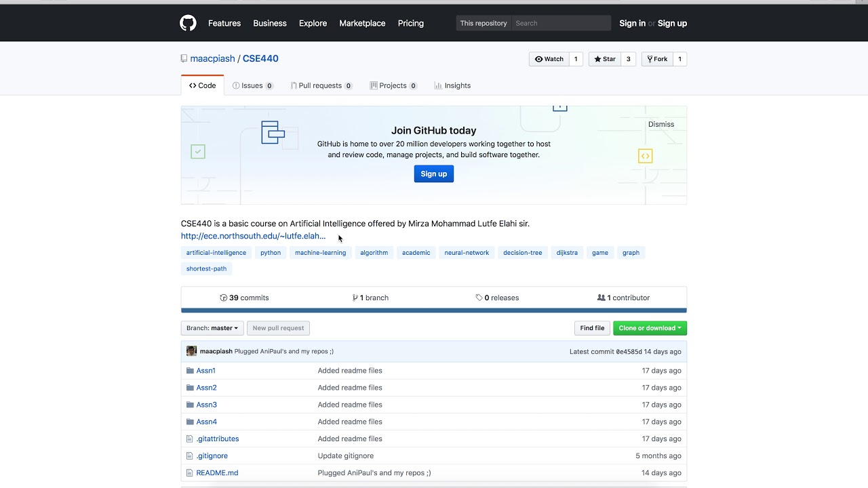868x488 pixels.
Task: Open Features in the top navigation
Action: 224,23
